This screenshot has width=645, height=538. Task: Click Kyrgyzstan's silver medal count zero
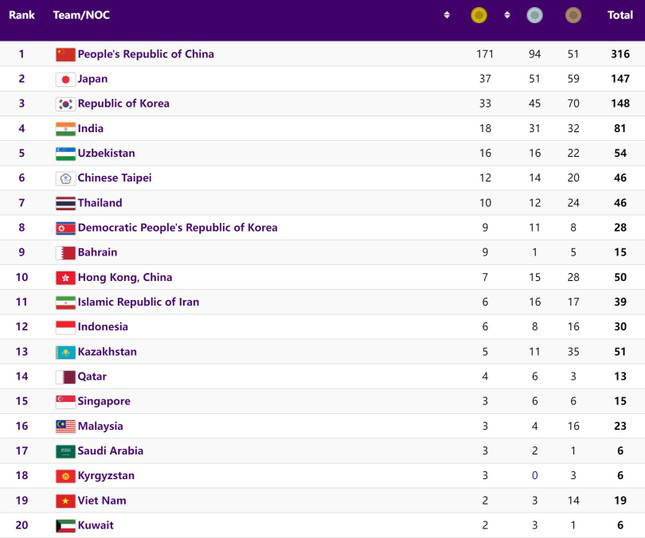pos(534,475)
